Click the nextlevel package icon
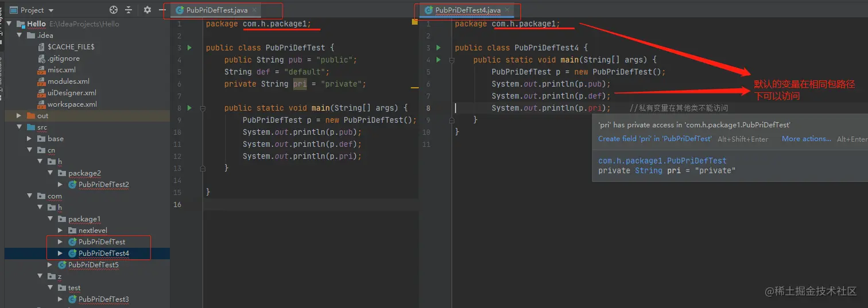Viewport: 868px width, 308px height. click(72, 231)
